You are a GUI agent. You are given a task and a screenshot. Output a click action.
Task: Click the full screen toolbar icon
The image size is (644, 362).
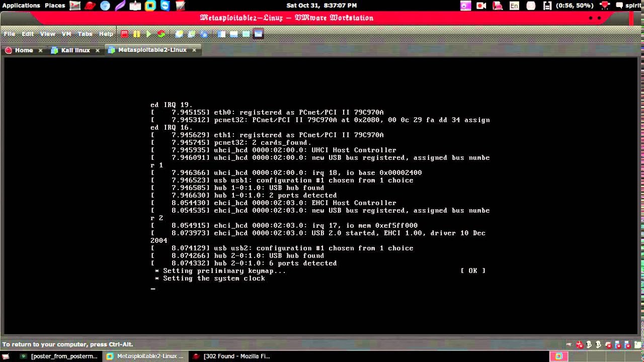[x=246, y=34]
